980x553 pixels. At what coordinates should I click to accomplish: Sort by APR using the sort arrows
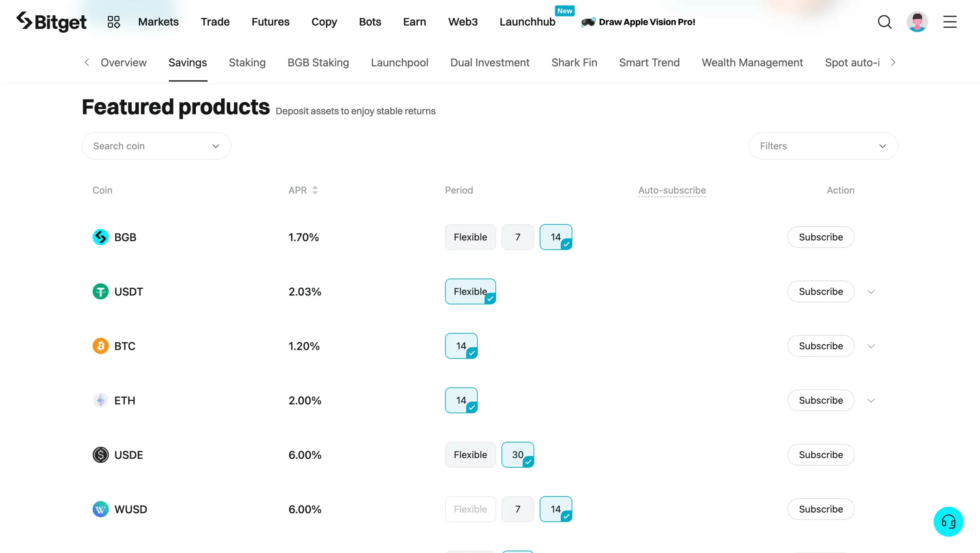(315, 190)
